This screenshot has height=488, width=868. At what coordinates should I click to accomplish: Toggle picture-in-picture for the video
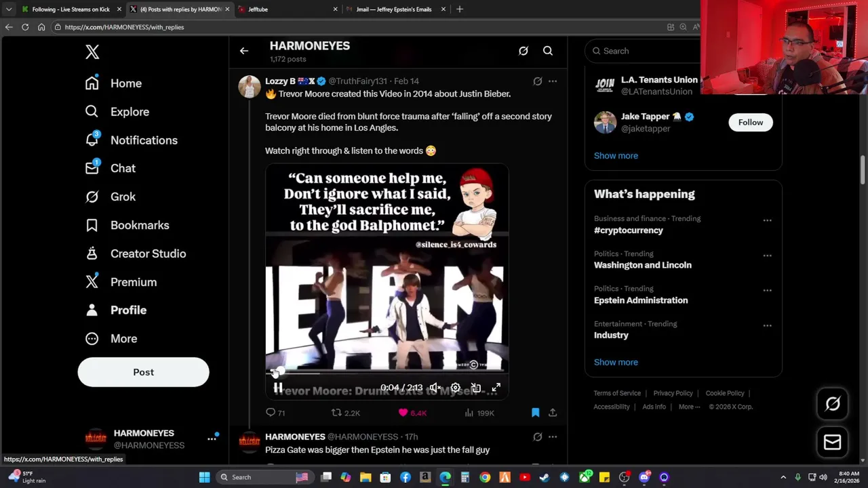[476, 388]
